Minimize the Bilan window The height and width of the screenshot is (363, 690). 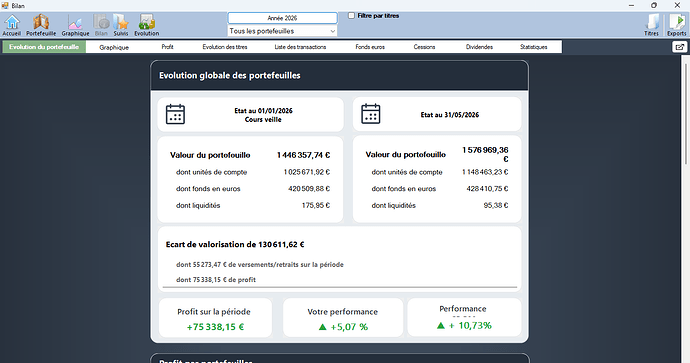point(631,5)
